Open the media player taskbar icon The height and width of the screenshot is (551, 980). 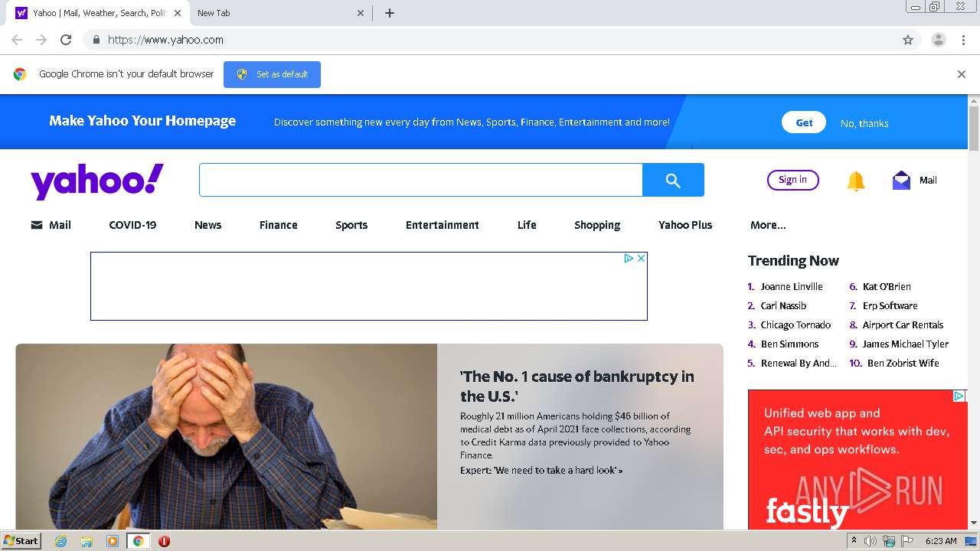113,541
